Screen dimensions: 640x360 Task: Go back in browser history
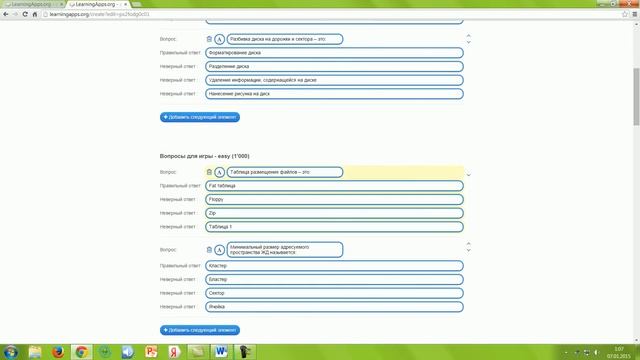[x=6, y=14]
